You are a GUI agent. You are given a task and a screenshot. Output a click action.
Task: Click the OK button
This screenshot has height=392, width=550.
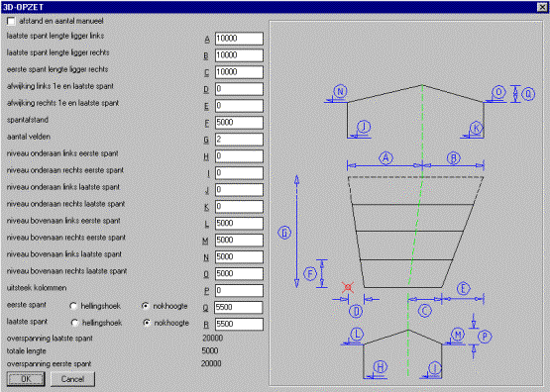[26, 379]
